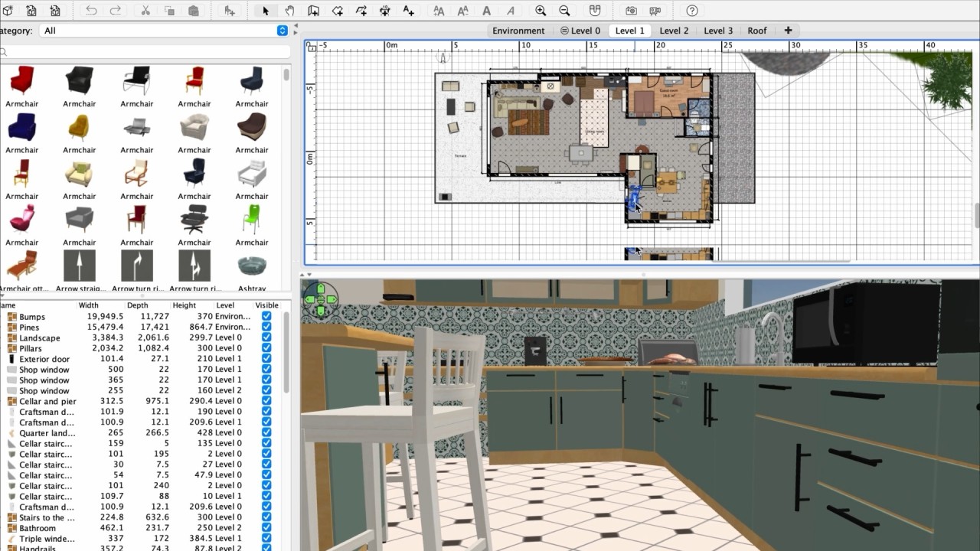980x551 pixels.
Task: Add selected furniture to home
Action: coord(229,11)
